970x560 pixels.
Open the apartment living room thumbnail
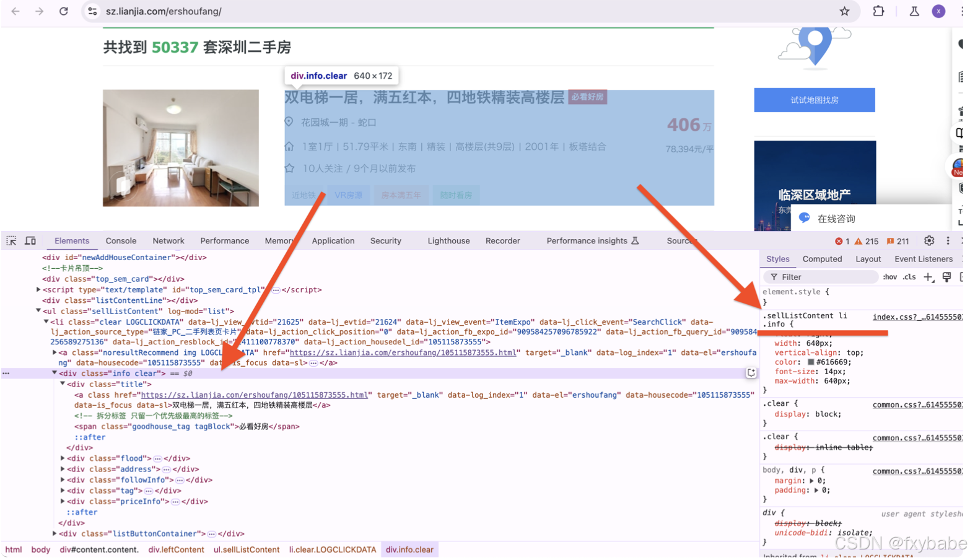click(x=181, y=148)
